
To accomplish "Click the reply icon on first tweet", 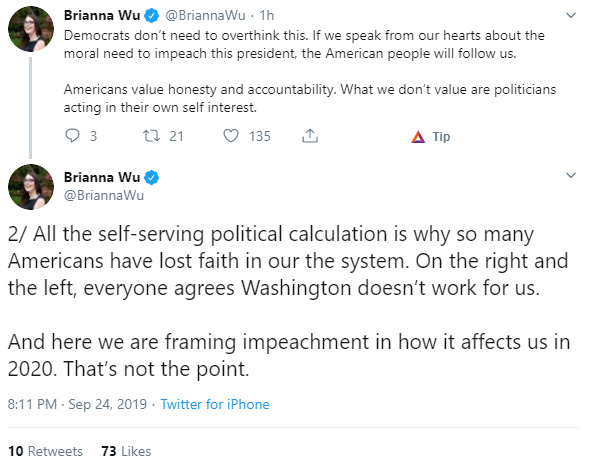I will click(72, 135).
